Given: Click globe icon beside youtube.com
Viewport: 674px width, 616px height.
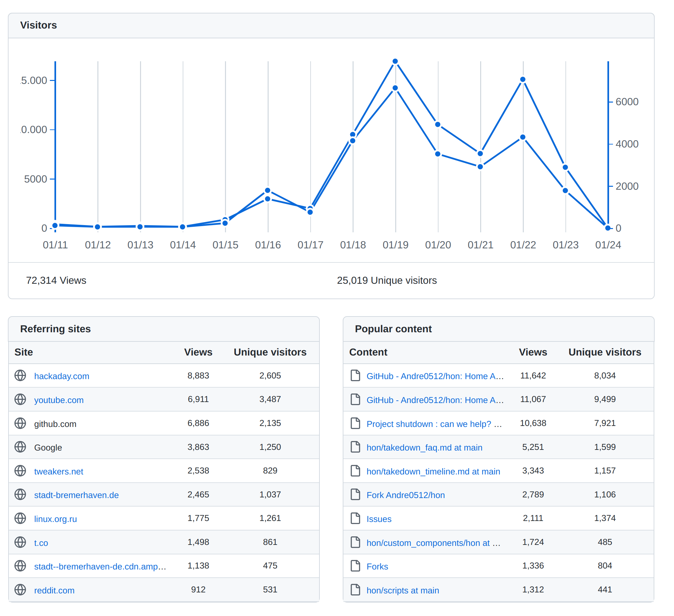Looking at the screenshot, I should point(20,399).
